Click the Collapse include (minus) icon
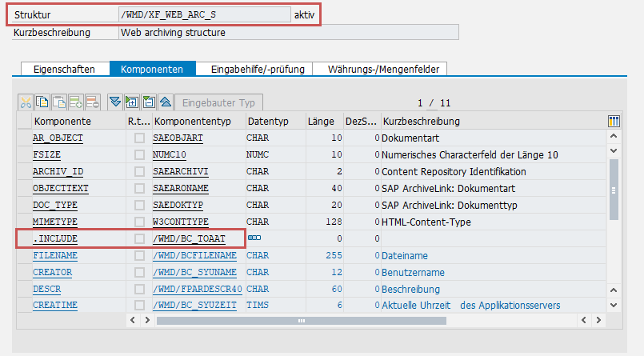Viewport: 644px width, 356px height. point(149,102)
